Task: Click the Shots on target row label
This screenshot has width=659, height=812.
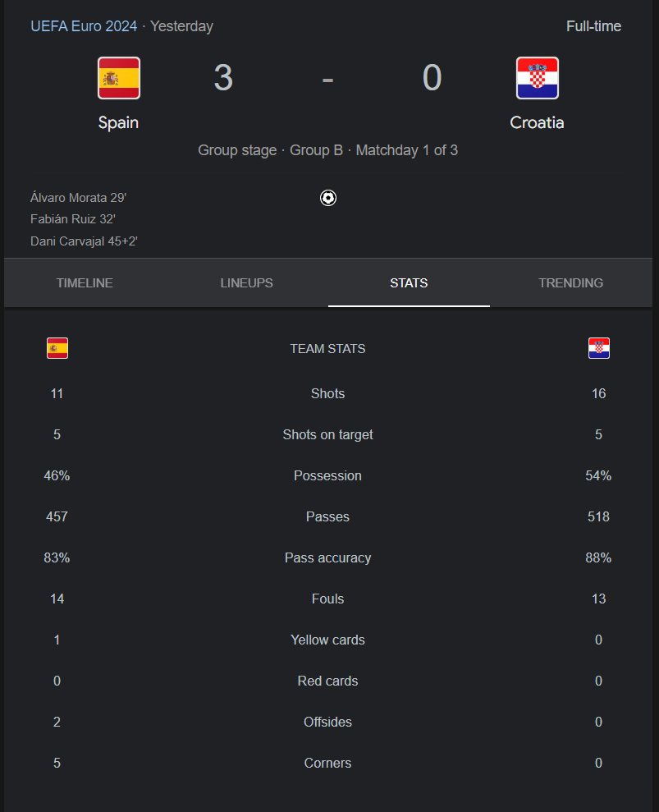Action: pyautogui.click(x=327, y=434)
